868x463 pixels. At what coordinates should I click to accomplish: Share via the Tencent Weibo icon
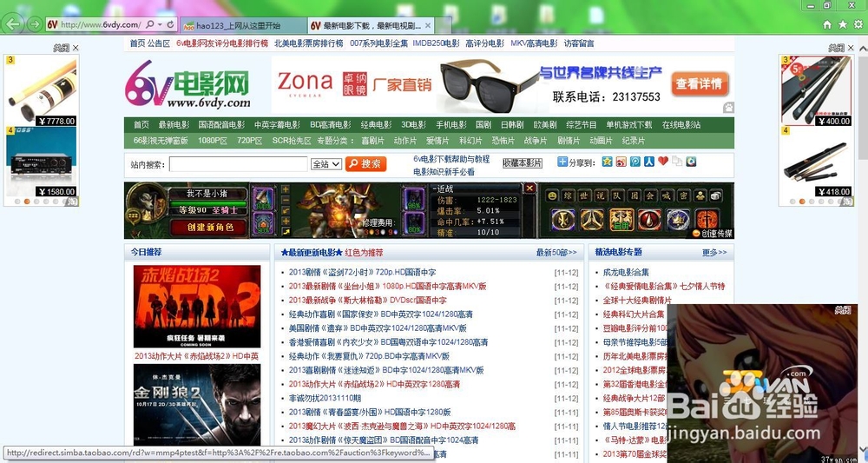pos(635,162)
